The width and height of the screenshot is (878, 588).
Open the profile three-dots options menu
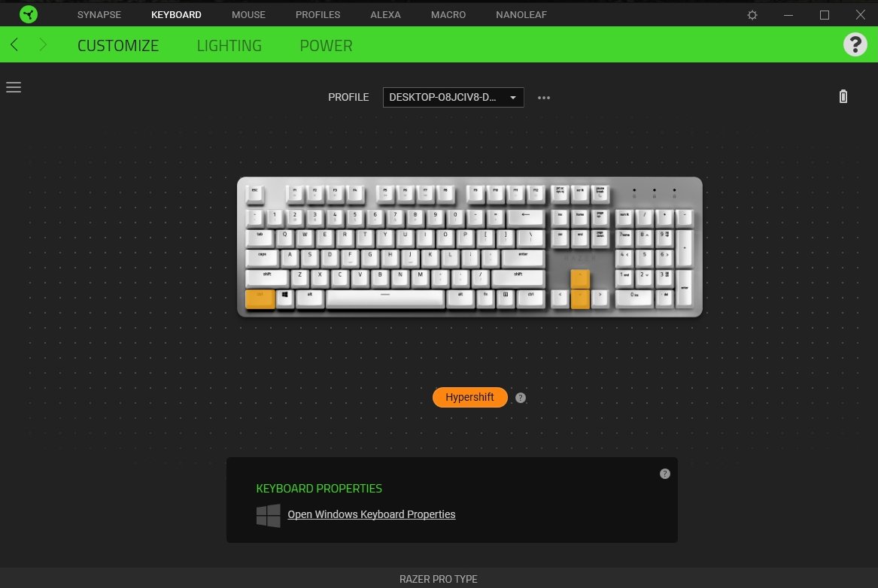544,97
